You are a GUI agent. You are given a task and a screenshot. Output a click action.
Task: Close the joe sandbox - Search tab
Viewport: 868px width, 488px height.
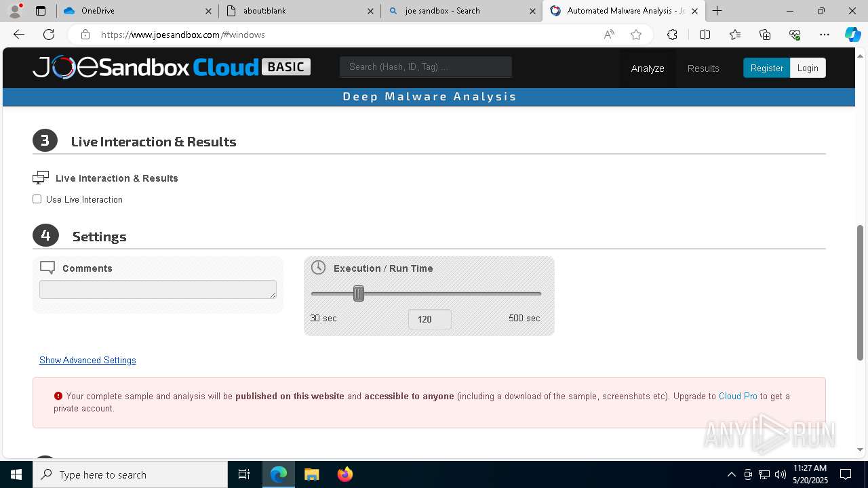[x=532, y=11]
